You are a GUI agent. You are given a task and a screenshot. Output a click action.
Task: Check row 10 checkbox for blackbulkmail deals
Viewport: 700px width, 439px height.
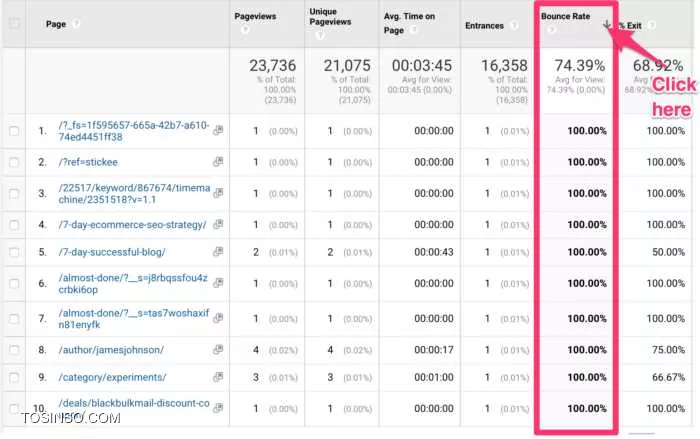(x=14, y=409)
